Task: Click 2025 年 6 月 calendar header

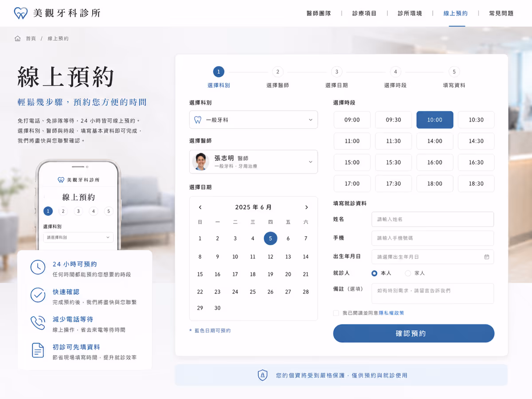Action: pyautogui.click(x=253, y=207)
